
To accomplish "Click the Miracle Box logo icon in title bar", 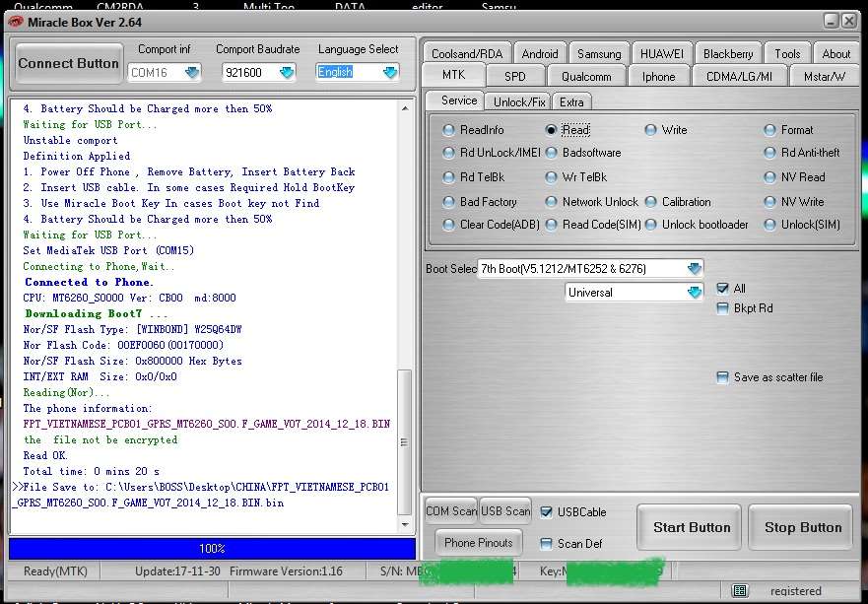I will click(16, 23).
